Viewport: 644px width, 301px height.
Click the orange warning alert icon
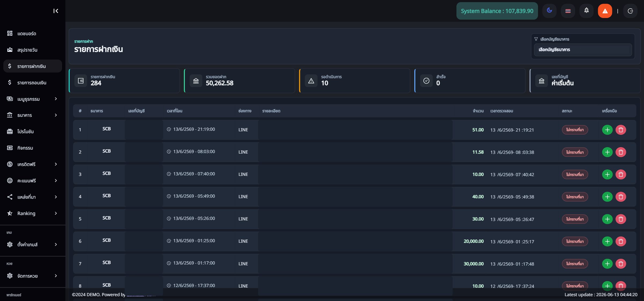click(x=605, y=11)
